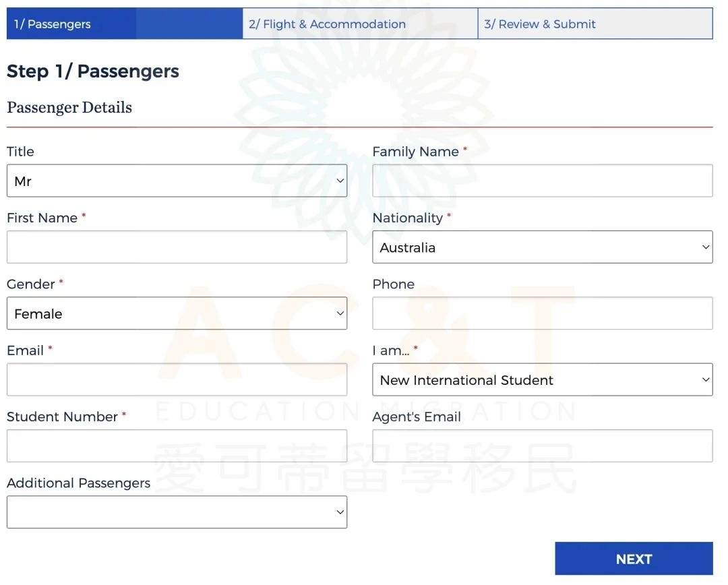Click the Family Name input field
This screenshot has height=585, width=728.
542,181
